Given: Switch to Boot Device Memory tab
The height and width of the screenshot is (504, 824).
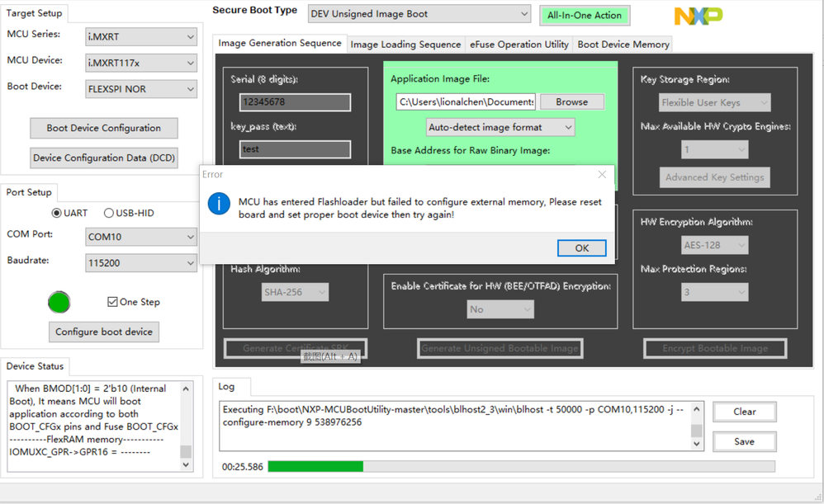Looking at the screenshot, I should (623, 45).
